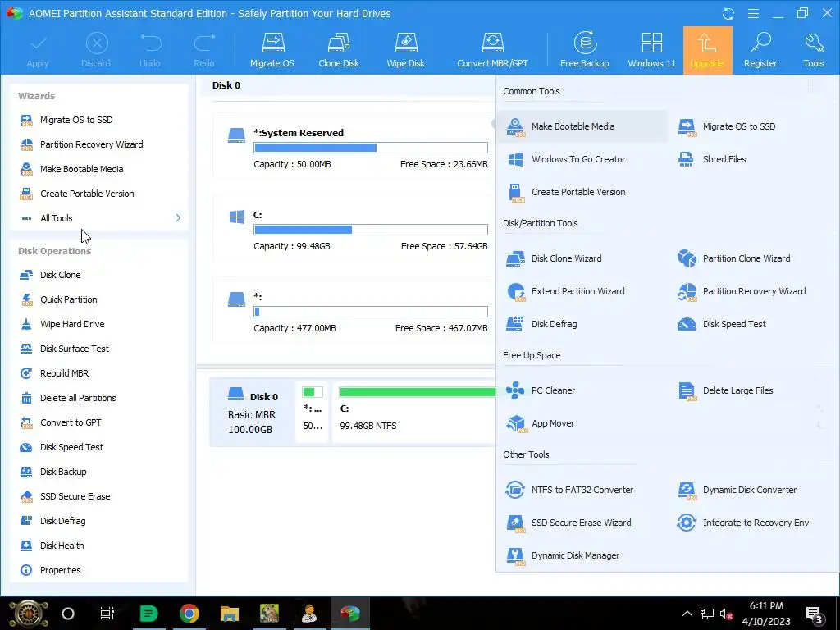
Task: Choose Make Bootable Media in Common Tools
Action: point(582,126)
